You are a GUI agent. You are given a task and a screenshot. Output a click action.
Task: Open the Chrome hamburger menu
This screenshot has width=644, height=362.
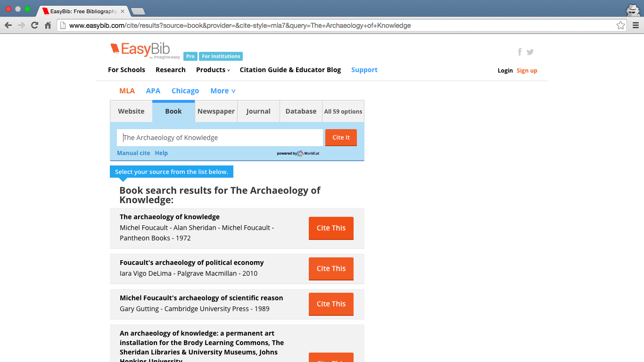(636, 25)
